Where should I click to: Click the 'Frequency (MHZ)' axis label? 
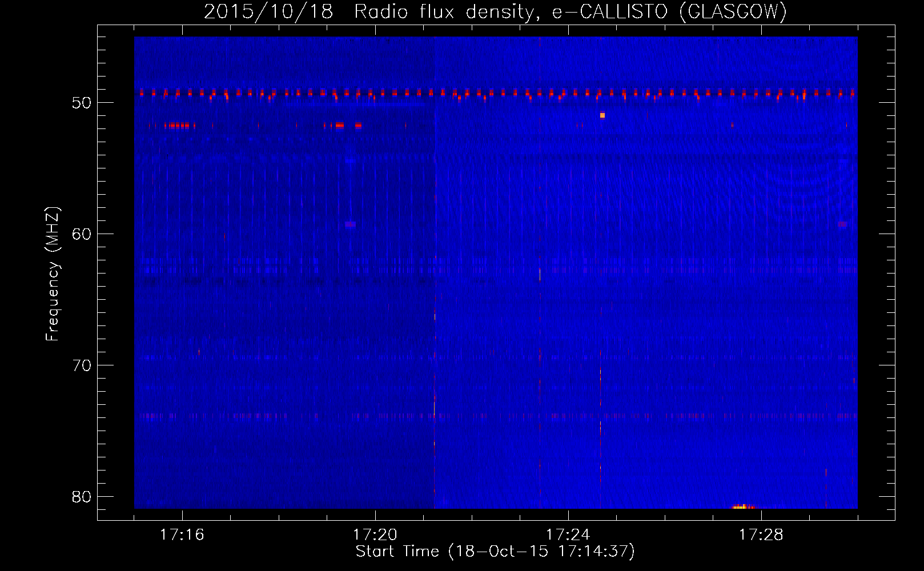pyautogui.click(x=52, y=274)
